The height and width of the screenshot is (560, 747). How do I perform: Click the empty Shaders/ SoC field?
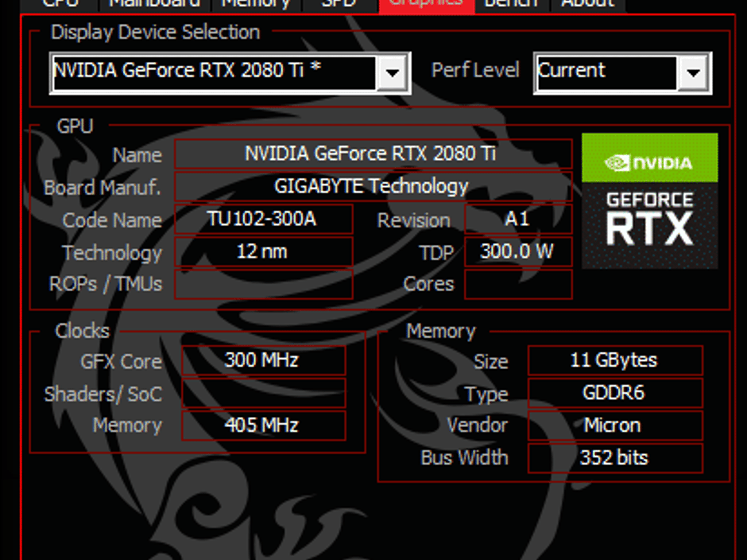tap(263, 393)
